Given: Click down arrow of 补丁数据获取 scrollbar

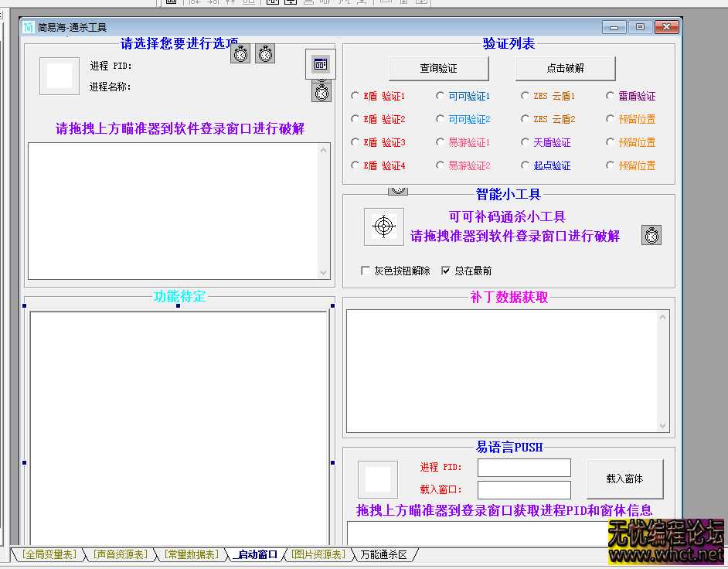Looking at the screenshot, I should (662, 425).
